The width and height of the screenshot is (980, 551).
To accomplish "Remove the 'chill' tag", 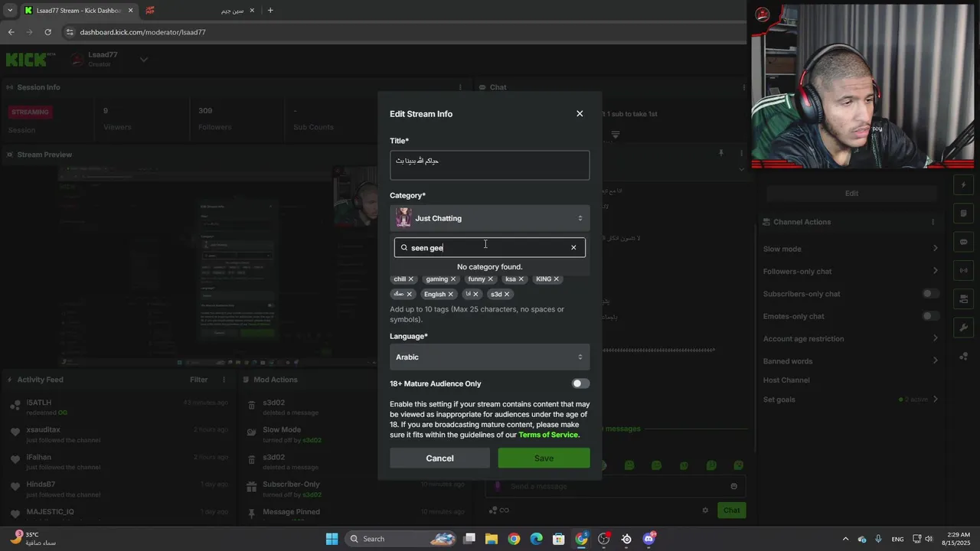I will pos(411,279).
